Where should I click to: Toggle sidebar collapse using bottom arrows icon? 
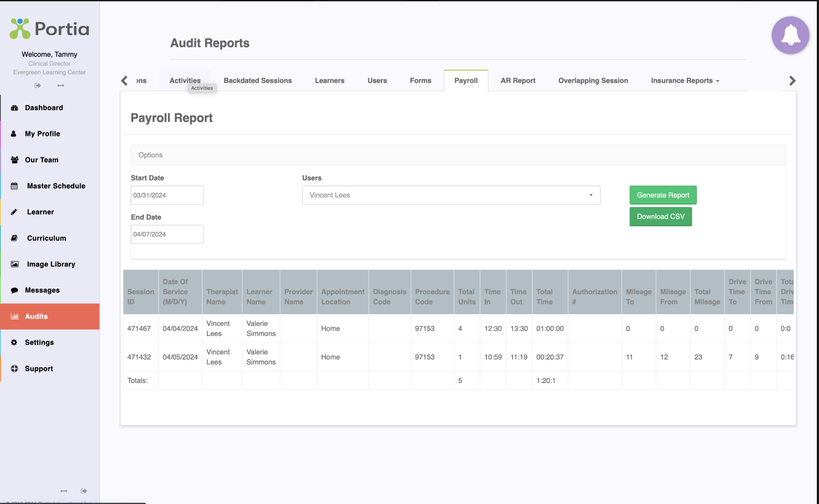pos(64,491)
